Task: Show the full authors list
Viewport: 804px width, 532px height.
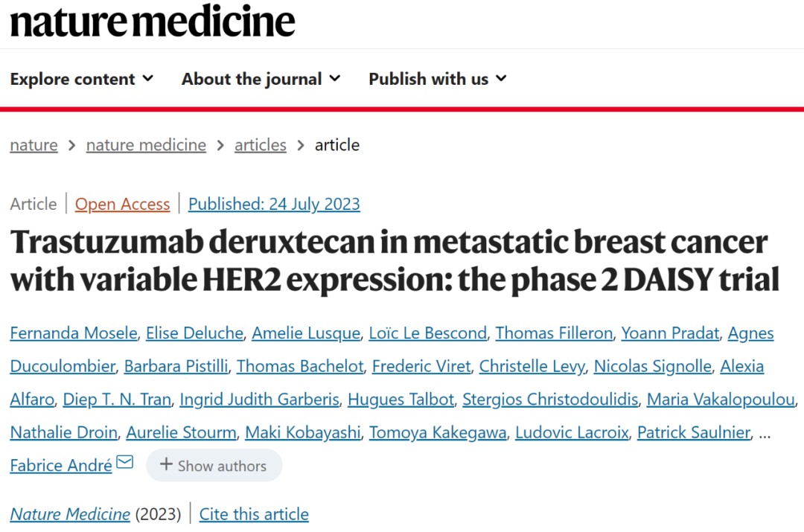Action: click(x=214, y=465)
